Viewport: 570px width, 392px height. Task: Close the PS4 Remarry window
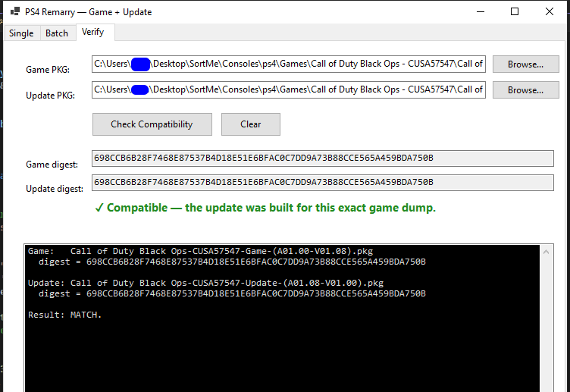pyautogui.click(x=550, y=11)
